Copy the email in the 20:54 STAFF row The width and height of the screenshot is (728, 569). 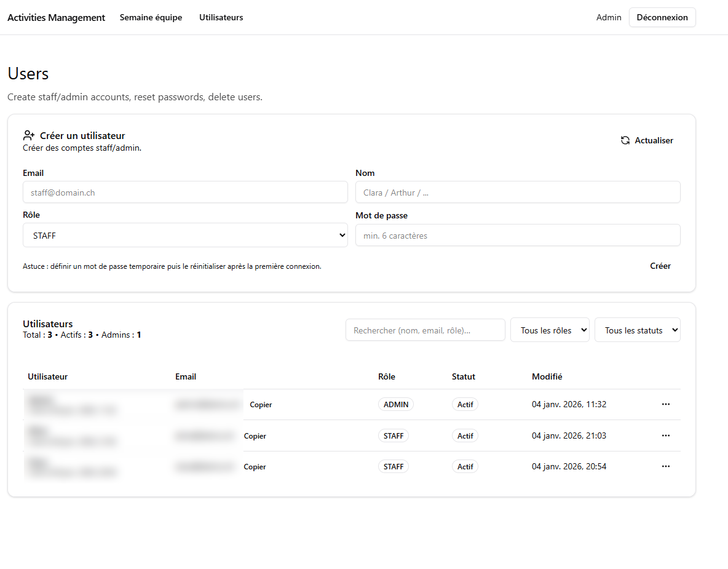click(255, 467)
